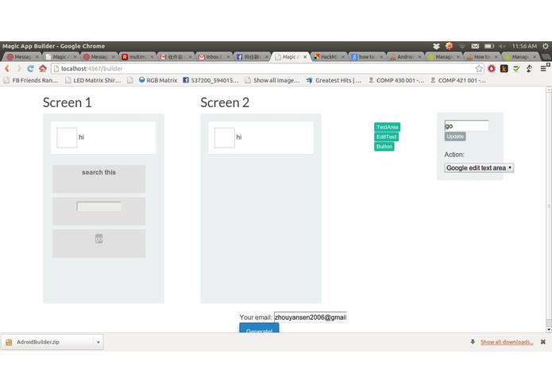Image resolution: width=552 pixels, height=392 pixels.
Task: Reload the page with the refresh icon
Action: click(31, 68)
